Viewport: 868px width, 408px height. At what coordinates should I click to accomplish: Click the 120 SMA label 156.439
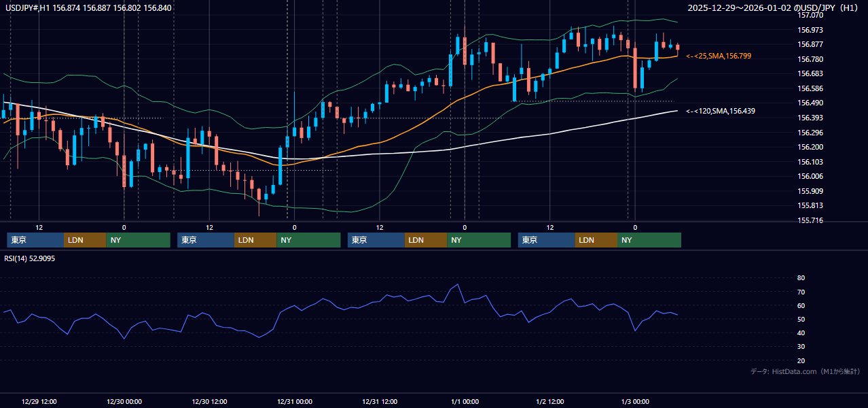(721, 111)
